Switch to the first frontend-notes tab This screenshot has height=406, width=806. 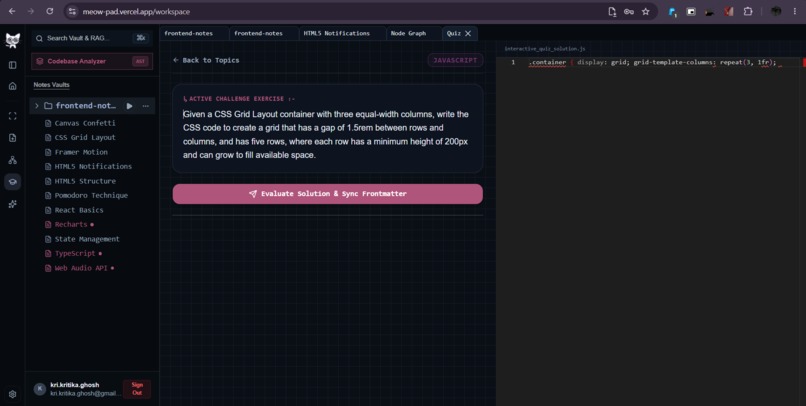tap(194, 33)
